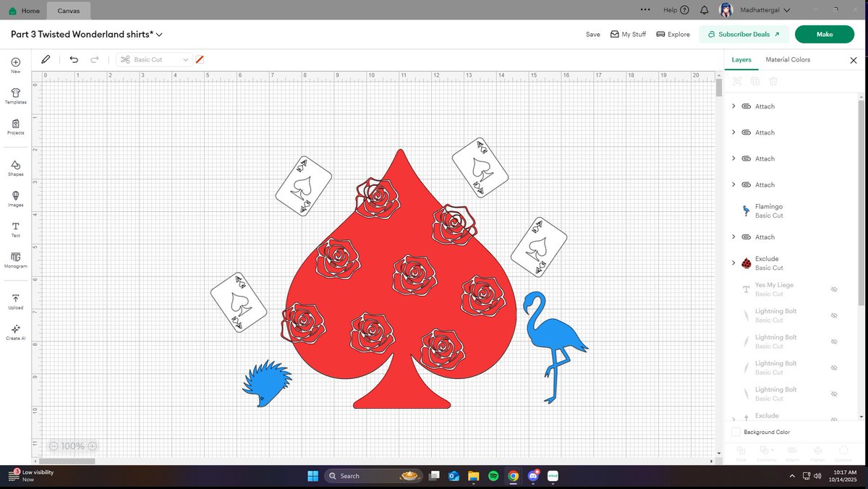Click the Slice tool
868x489 pixels.
point(741,453)
